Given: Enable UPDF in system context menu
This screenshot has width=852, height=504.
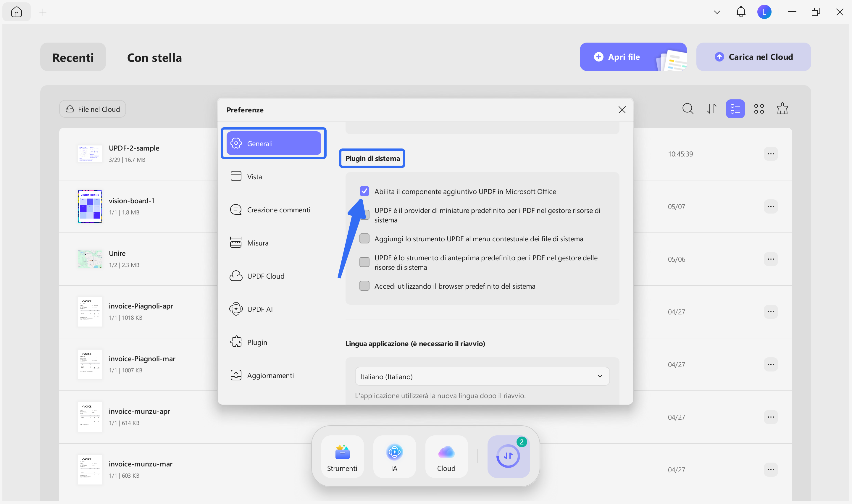Looking at the screenshot, I should [364, 238].
